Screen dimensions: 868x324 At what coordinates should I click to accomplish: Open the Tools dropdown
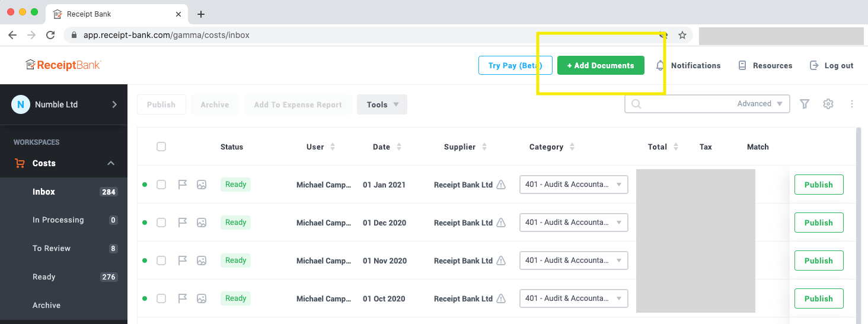pyautogui.click(x=382, y=104)
